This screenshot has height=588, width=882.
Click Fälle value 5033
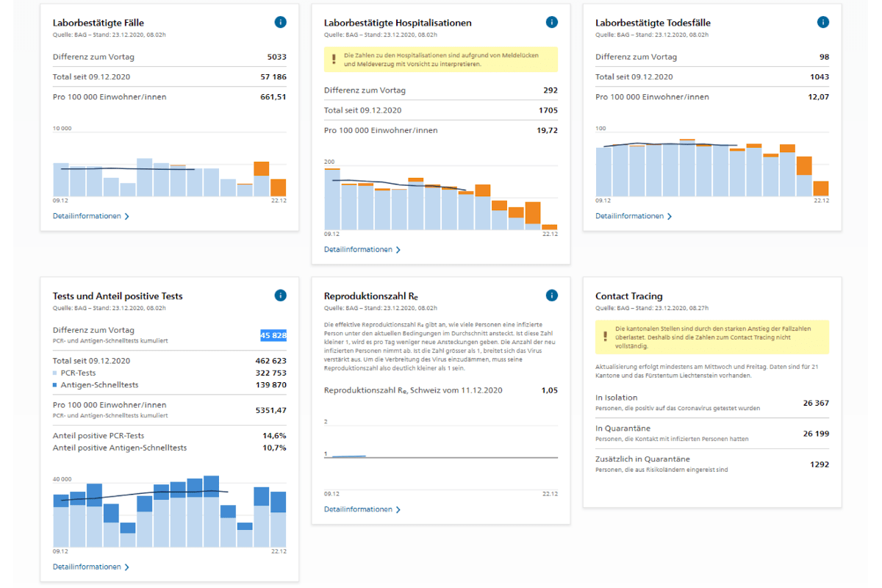tap(277, 57)
